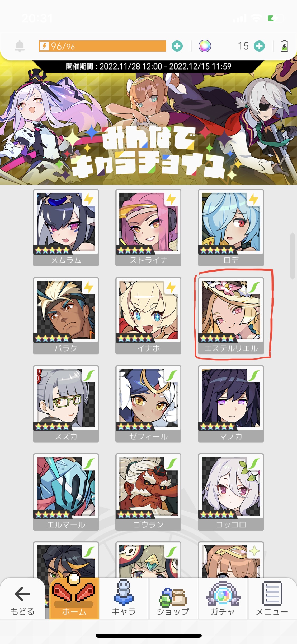Image resolution: width=297 pixels, height=644 pixels.
Task: Select character メムラム
Action: point(66,227)
